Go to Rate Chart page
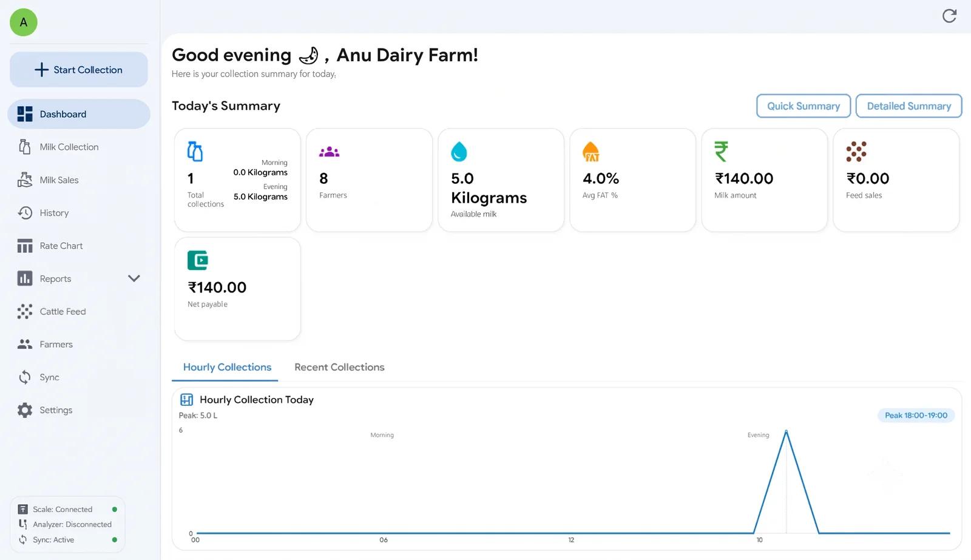Viewport: 971px width, 560px height. 79,246
